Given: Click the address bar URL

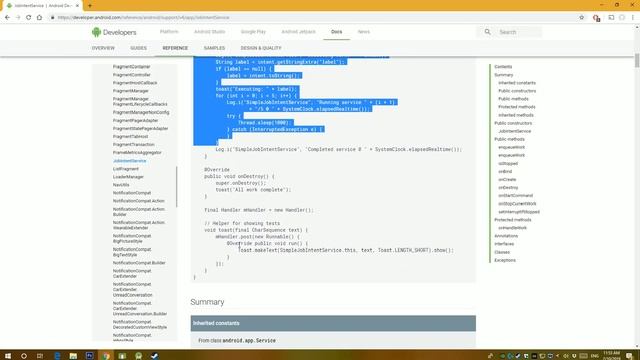Looking at the screenshot, I should point(143,18).
